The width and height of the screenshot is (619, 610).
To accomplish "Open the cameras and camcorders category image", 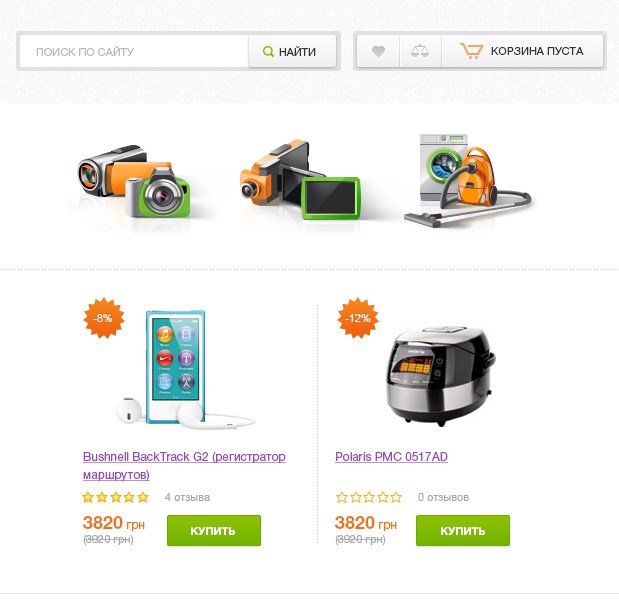I will 134,182.
